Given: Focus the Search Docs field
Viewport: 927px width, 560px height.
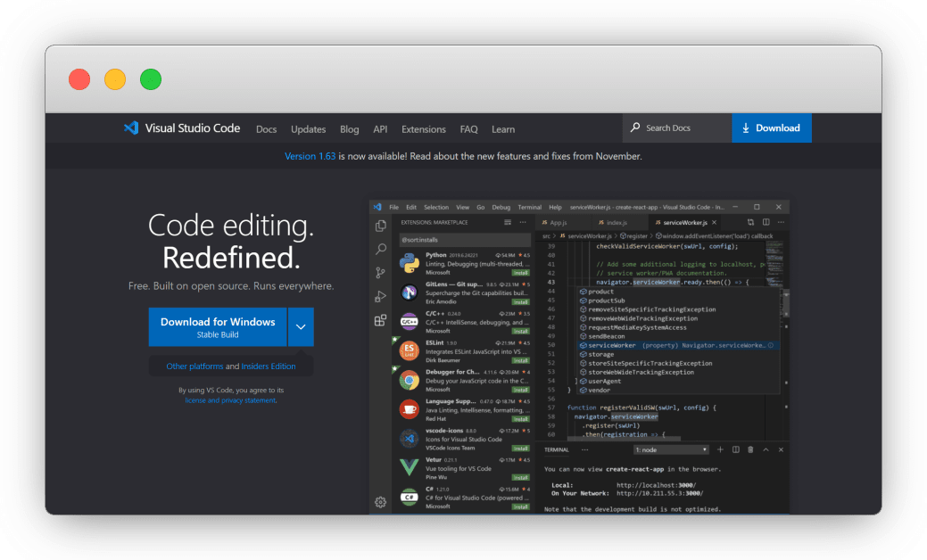Looking at the screenshot, I should (677, 128).
